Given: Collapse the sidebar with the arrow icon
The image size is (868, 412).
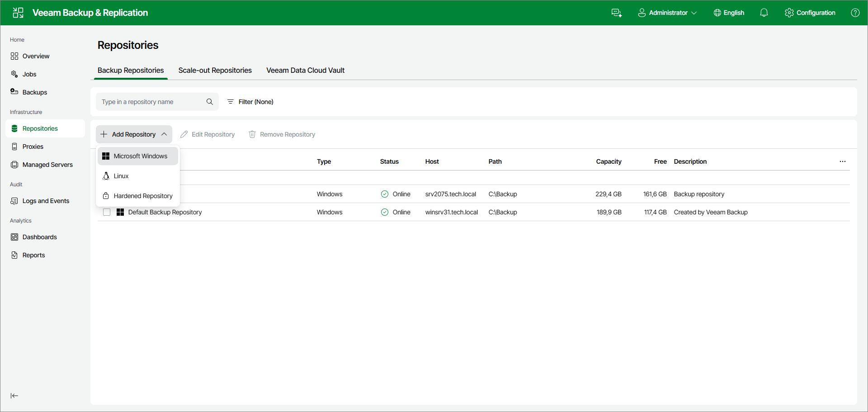Looking at the screenshot, I should click(14, 396).
